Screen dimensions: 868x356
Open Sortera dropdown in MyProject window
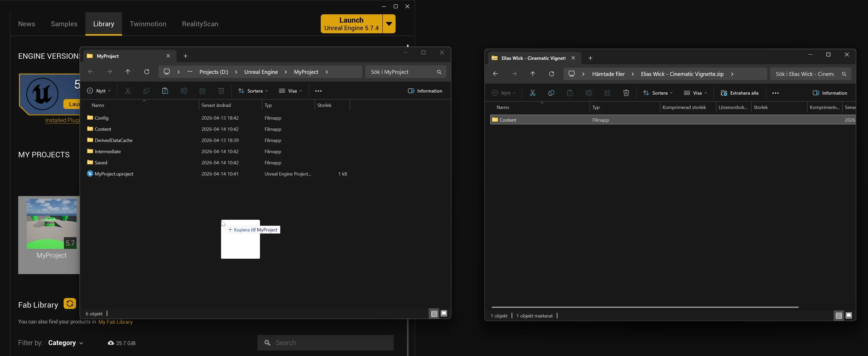click(253, 91)
